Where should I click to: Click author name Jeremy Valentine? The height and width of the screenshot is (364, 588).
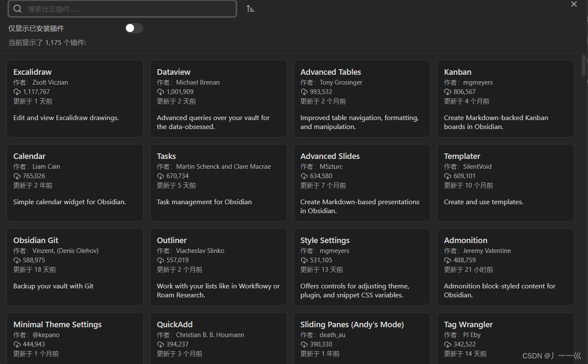(487, 251)
